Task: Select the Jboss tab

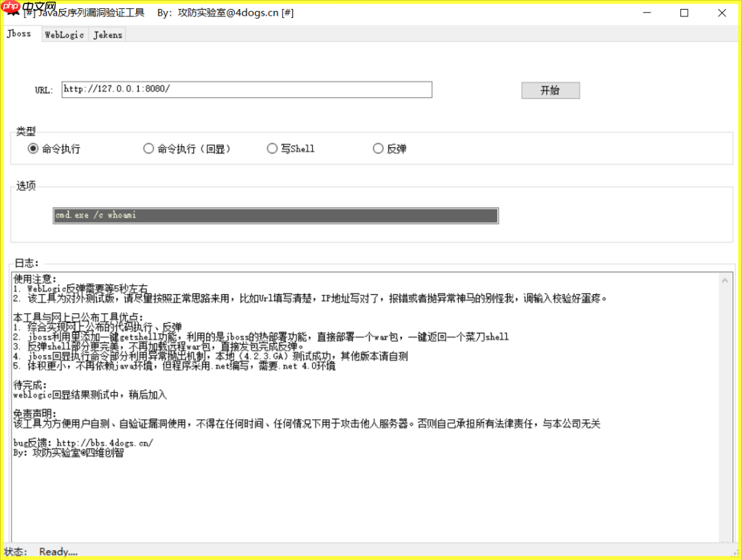Action: [x=19, y=33]
